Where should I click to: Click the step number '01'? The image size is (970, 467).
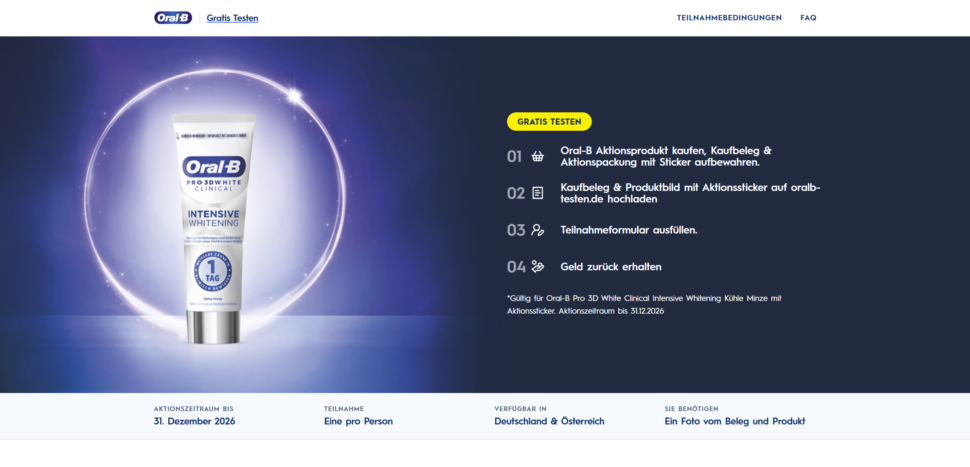[x=515, y=156]
